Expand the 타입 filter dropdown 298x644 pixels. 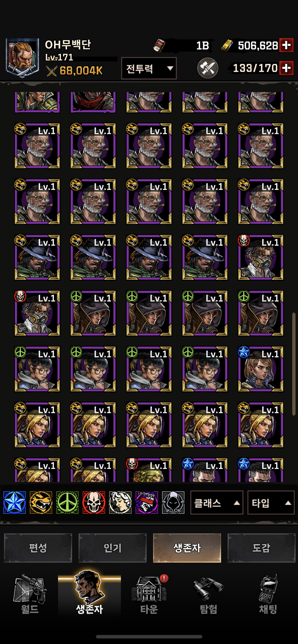tap(271, 503)
